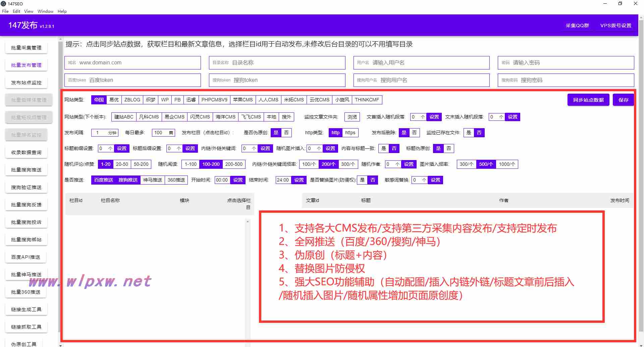Open the View menu
This screenshot has height=347, width=644.
[x=29, y=11]
